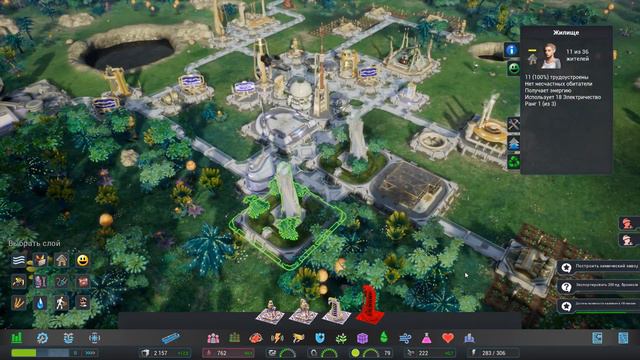The height and width of the screenshot is (360, 640).
Task: Open the blue camera target icon
Action: (x=94, y=338)
